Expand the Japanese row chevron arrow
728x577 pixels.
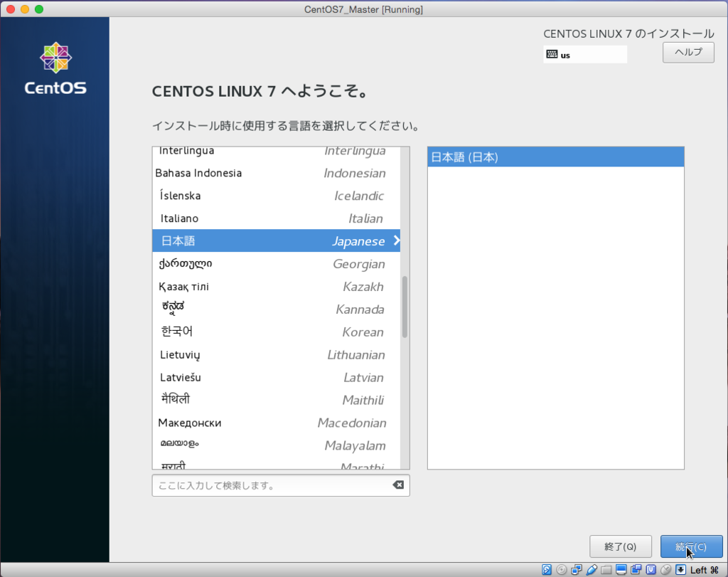tap(397, 240)
